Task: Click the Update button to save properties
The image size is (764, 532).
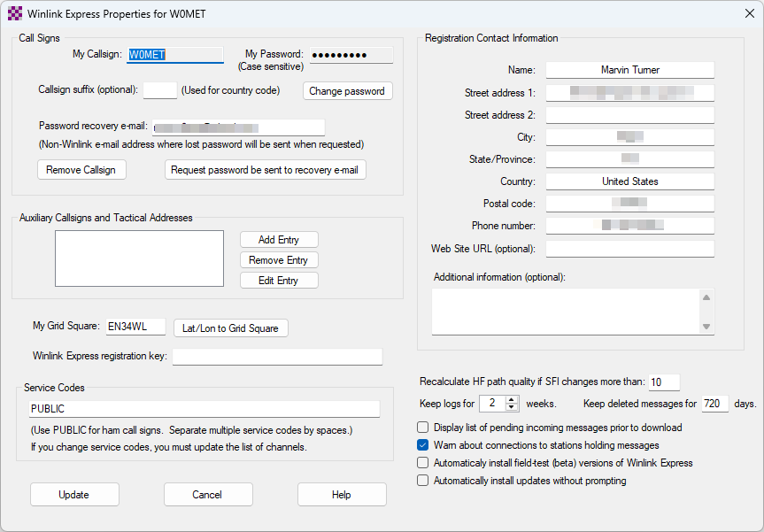Action: pos(74,494)
